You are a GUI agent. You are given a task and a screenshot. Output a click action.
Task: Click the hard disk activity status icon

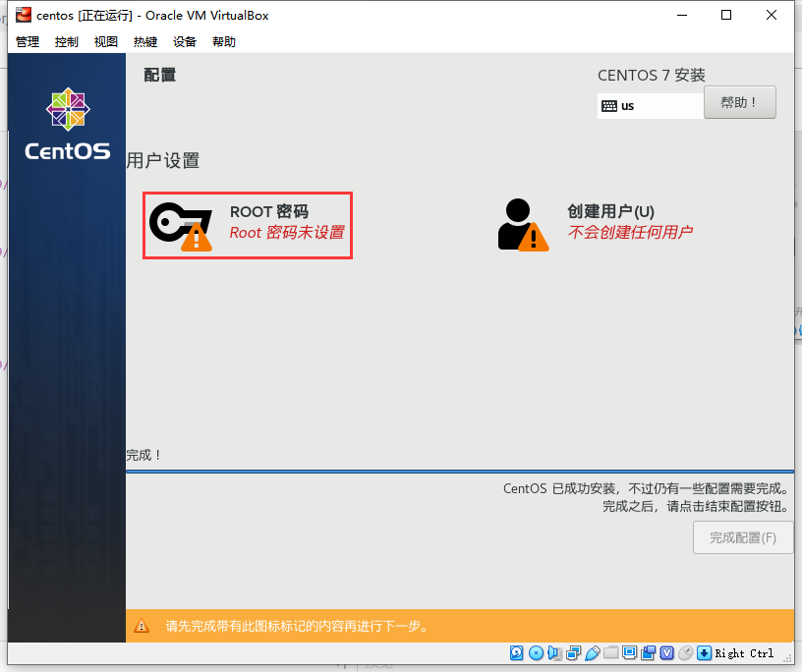coord(517,653)
